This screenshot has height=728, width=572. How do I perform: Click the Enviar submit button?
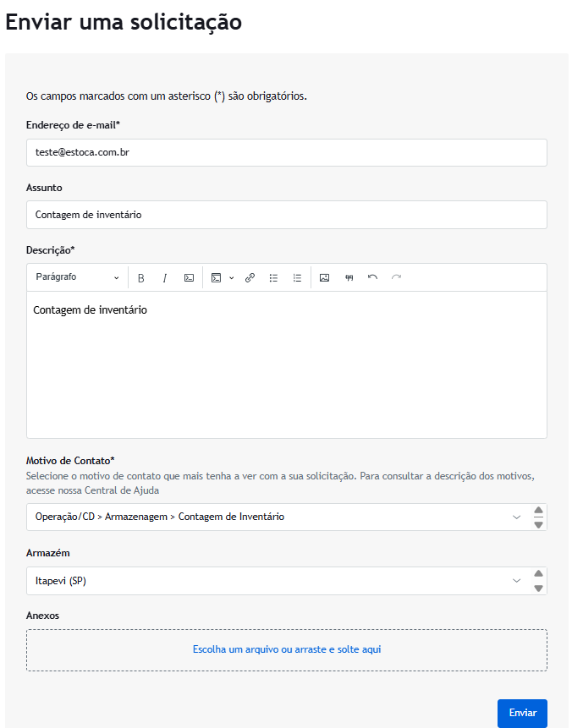tap(522, 713)
